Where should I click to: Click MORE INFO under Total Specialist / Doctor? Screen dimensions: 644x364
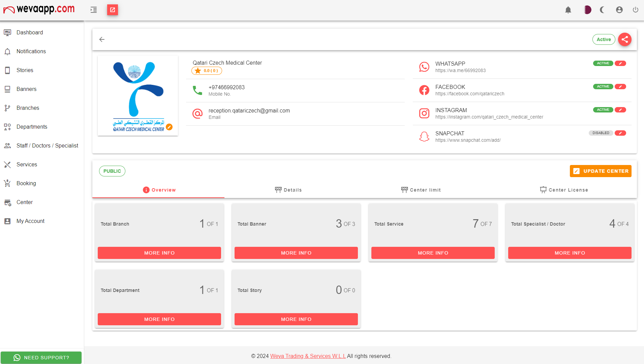pyautogui.click(x=570, y=253)
